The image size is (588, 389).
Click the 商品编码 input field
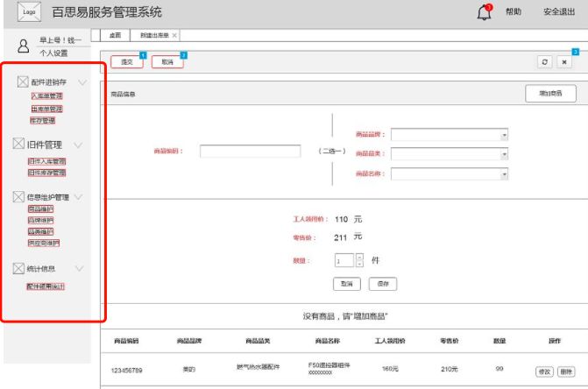250,151
